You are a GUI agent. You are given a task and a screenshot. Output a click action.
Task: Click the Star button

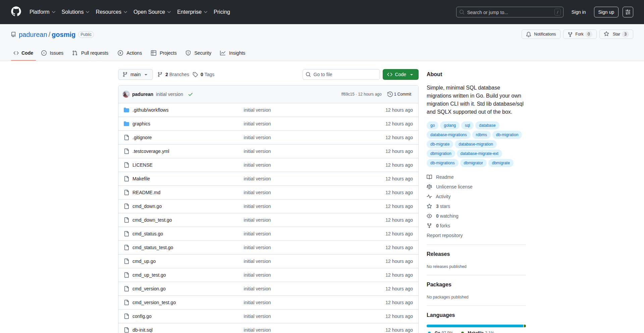[x=616, y=34]
